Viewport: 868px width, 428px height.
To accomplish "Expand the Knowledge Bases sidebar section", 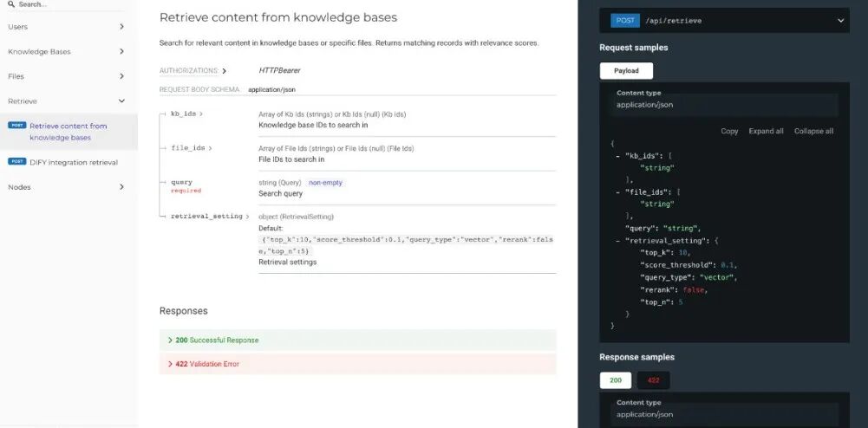I will tap(121, 52).
